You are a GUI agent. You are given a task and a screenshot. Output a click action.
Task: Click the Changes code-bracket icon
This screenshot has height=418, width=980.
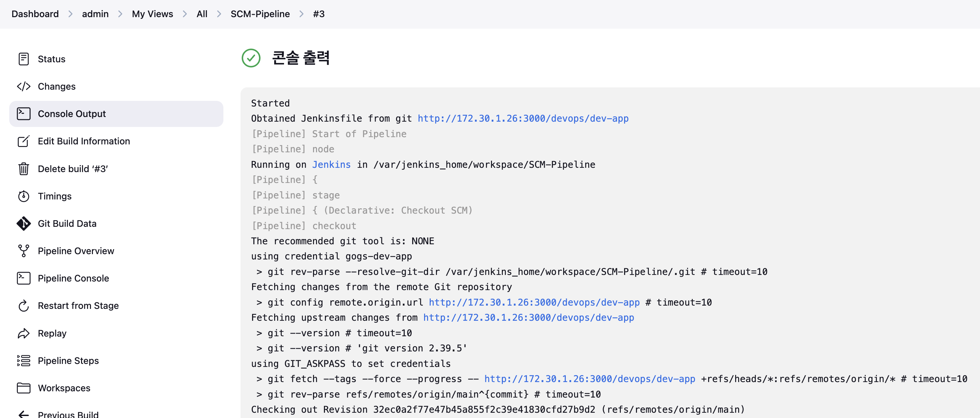(24, 86)
